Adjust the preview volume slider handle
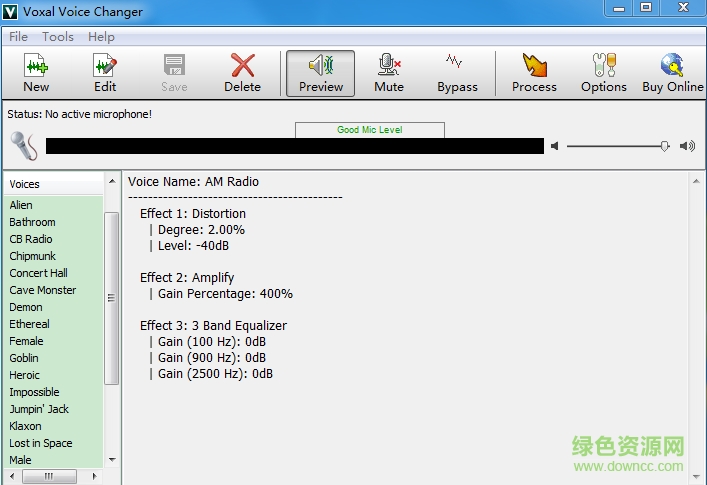This screenshot has height=485, width=707. [x=665, y=146]
